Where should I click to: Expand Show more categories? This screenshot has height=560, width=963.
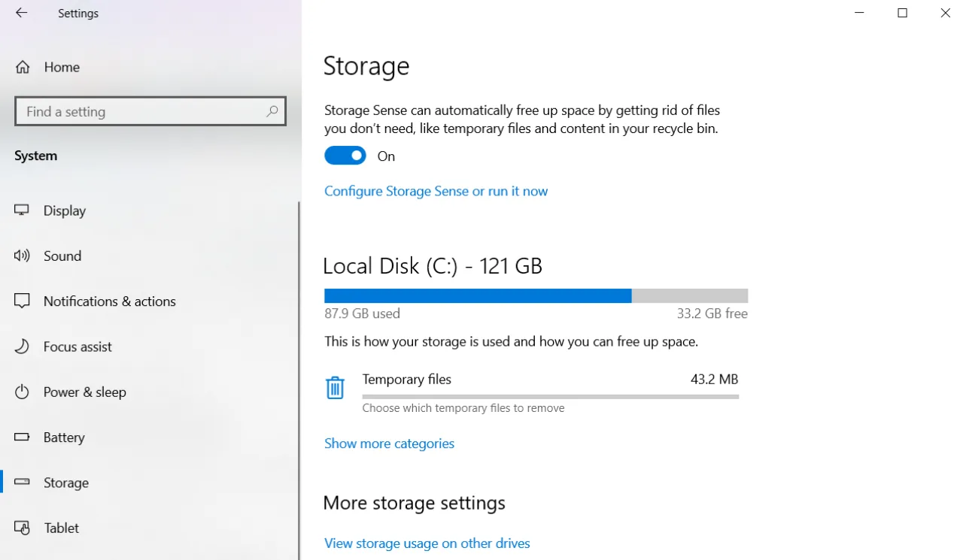click(389, 443)
